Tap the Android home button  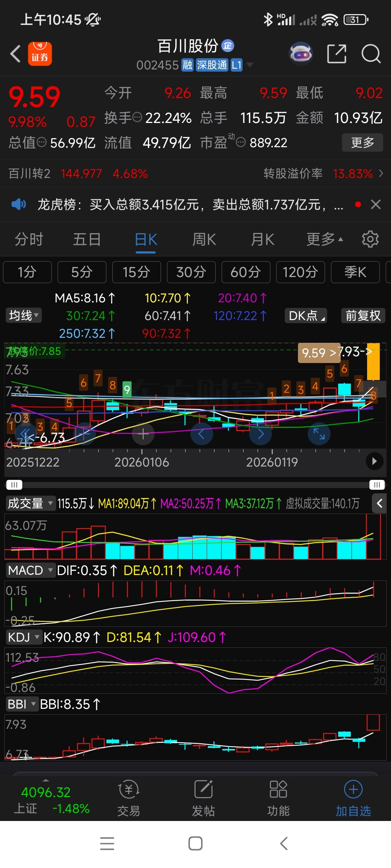195,843
